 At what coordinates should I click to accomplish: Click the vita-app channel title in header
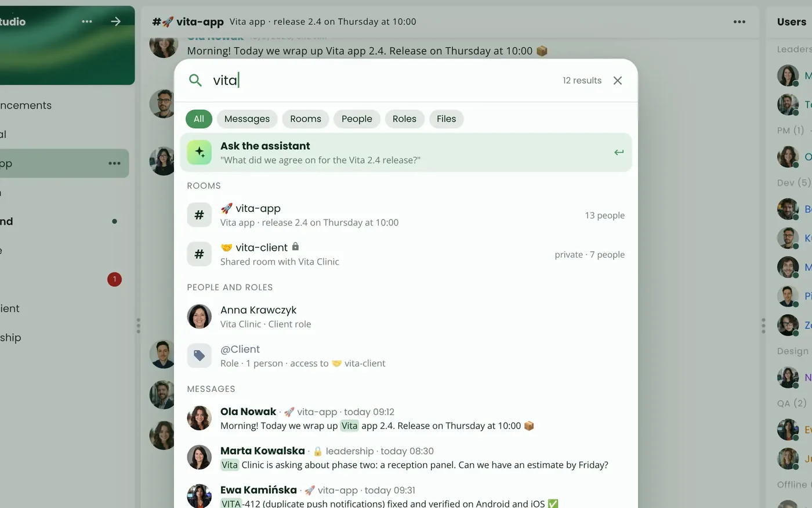pos(200,22)
